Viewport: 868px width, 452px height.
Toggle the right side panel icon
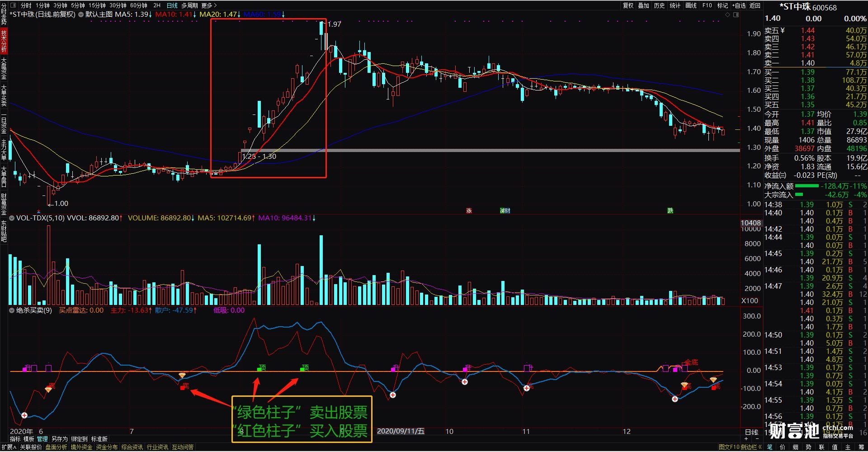pos(736,14)
